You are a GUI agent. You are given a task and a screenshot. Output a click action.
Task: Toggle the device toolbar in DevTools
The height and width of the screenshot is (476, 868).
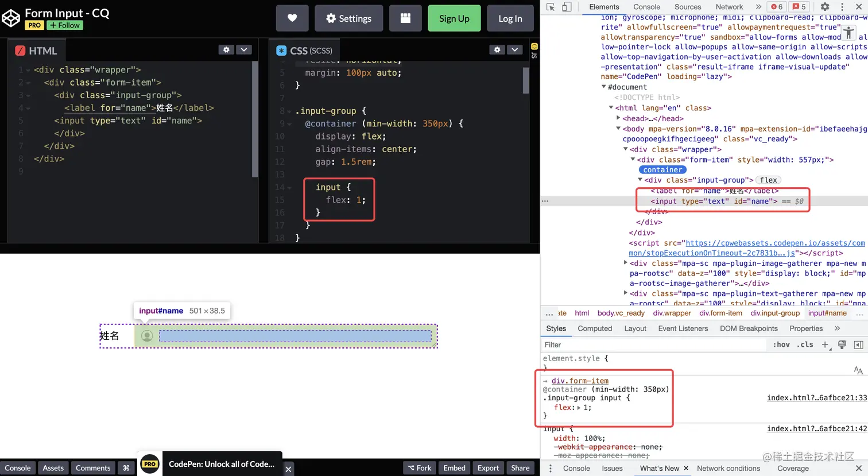(567, 7)
